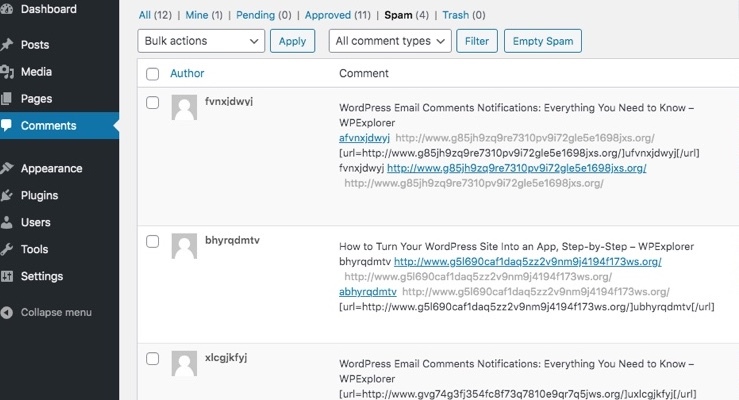This screenshot has width=739, height=400.
Task: Select the bhyrqdmtv comment checkbox
Action: pos(153,242)
